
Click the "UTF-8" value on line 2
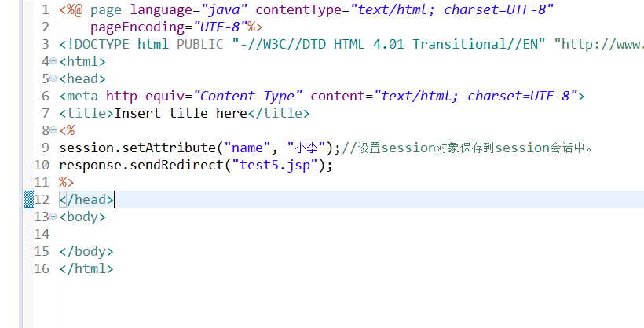click(x=220, y=27)
